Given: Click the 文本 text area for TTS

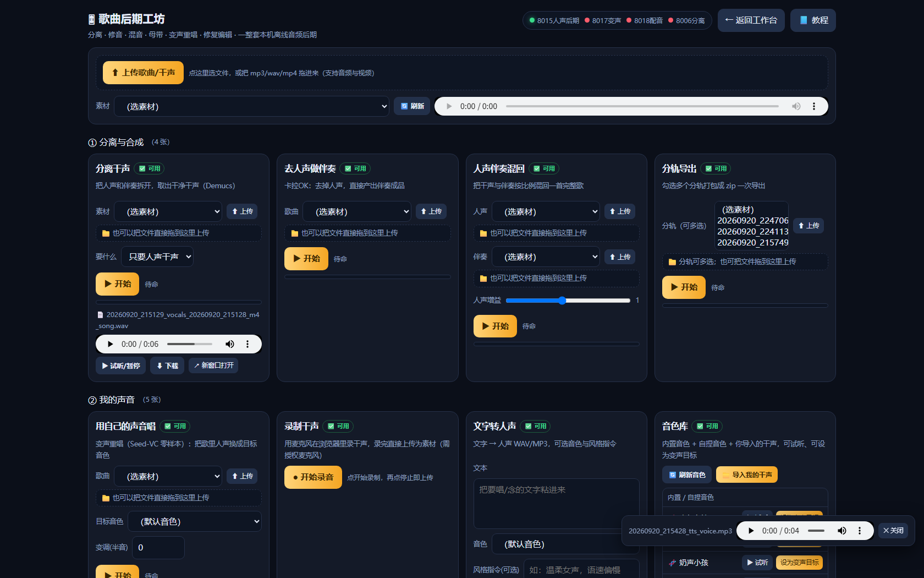Looking at the screenshot, I should [x=556, y=503].
